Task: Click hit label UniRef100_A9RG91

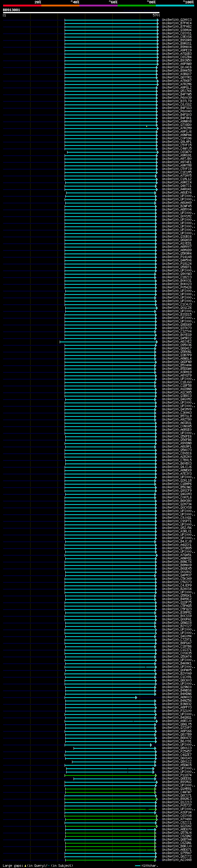Action: tap(177, 156)
